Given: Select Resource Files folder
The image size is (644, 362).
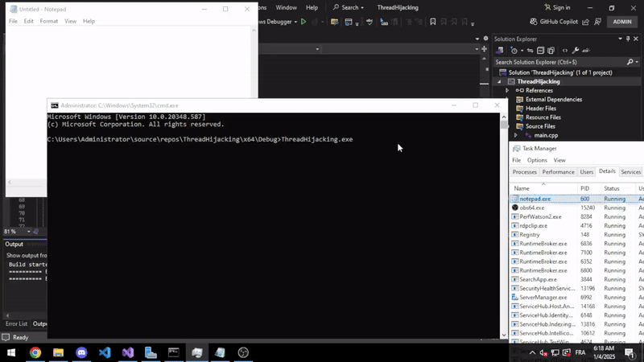Looking at the screenshot, I should click(543, 117).
